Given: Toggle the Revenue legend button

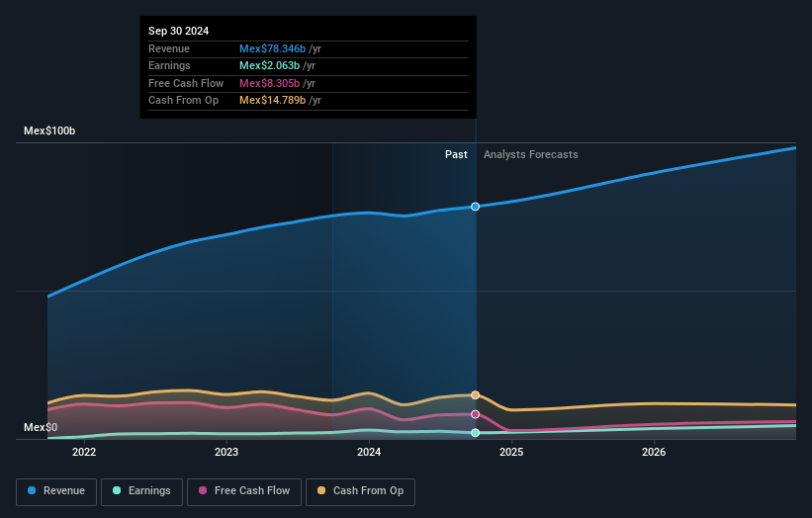Looking at the screenshot, I should [56, 491].
